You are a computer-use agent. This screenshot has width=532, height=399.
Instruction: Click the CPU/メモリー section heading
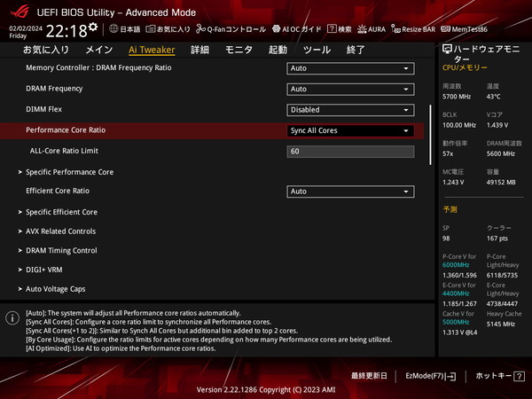click(465, 67)
